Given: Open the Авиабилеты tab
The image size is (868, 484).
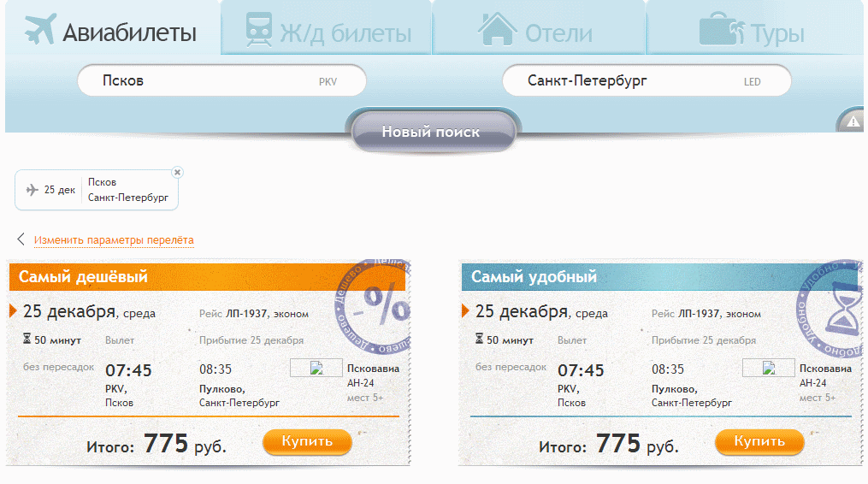Looking at the screenshot, I should 112,27.
